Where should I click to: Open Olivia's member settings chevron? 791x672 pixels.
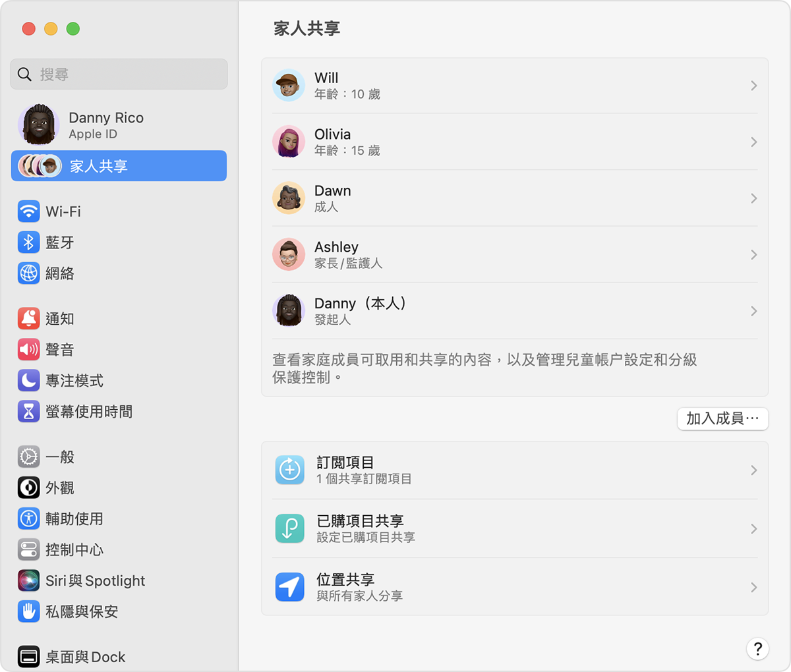coord(754,142)
